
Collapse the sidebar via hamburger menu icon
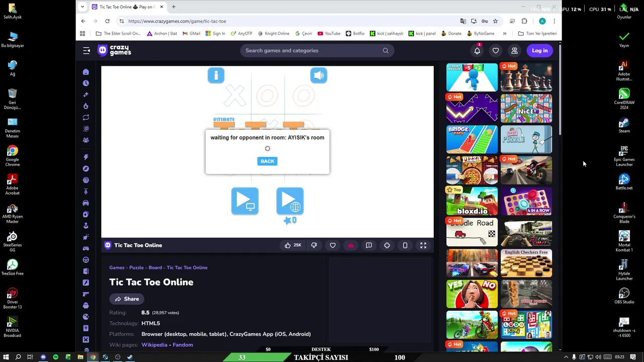(87, 50)
